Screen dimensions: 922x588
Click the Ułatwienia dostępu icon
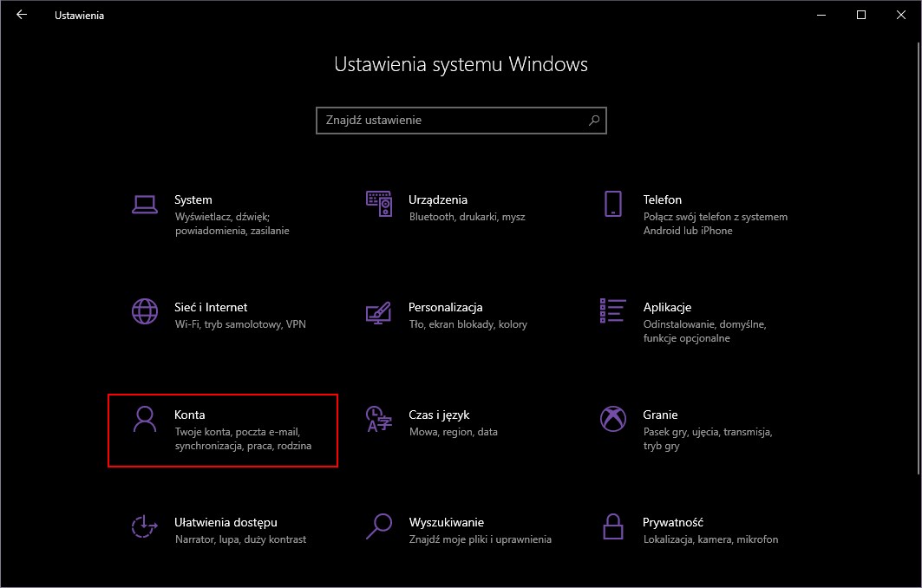click(145, 526)
